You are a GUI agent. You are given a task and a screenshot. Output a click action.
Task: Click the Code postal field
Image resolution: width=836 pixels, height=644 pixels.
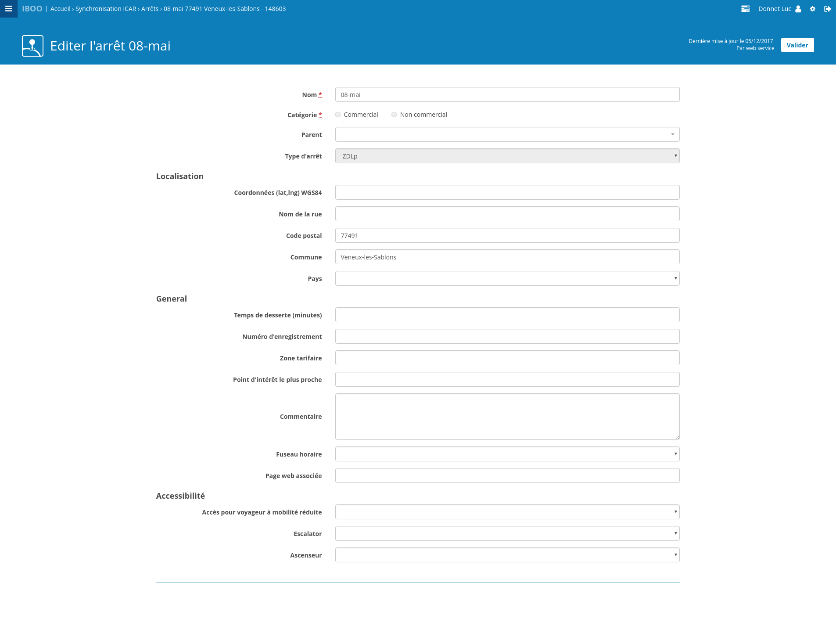coord(507,235)
